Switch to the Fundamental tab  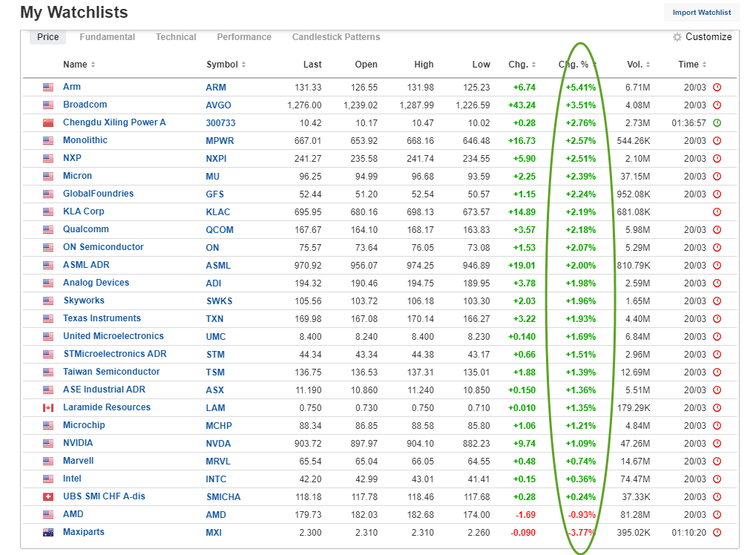coord(107,37)
